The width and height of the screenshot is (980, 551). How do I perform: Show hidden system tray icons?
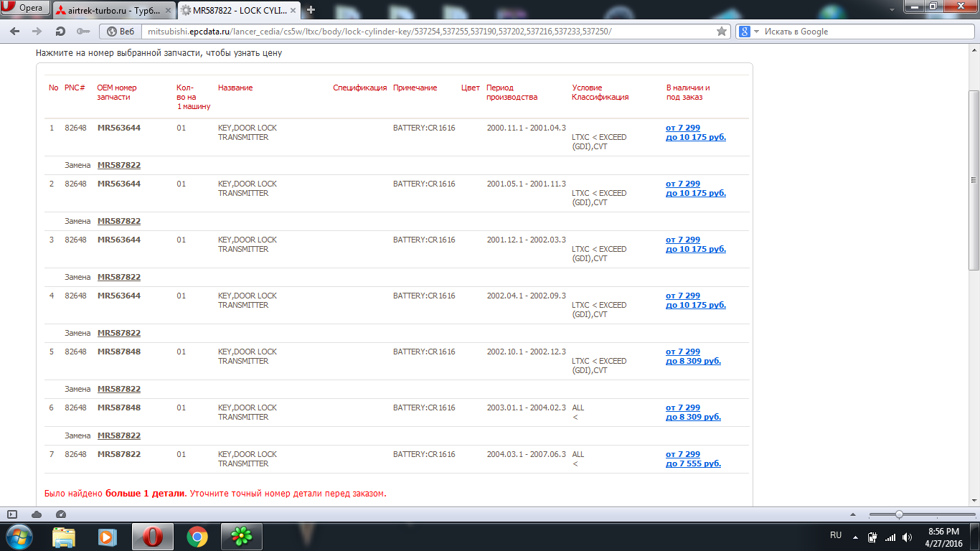854,537
